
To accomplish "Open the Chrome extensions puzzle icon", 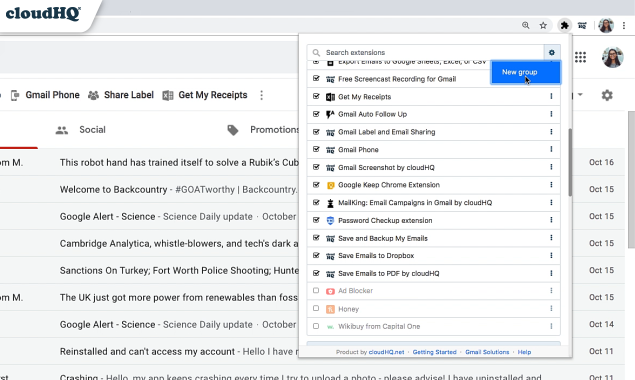I will point(564,26).
